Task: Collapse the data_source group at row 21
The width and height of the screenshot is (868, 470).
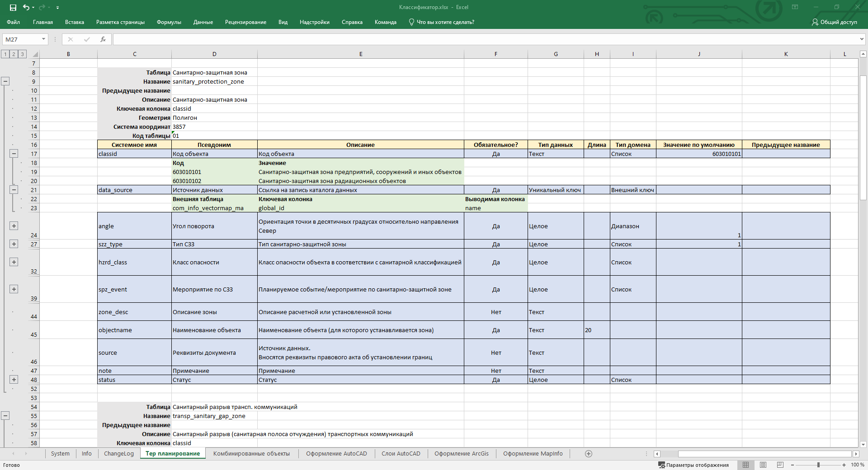Action: [14, 190]
